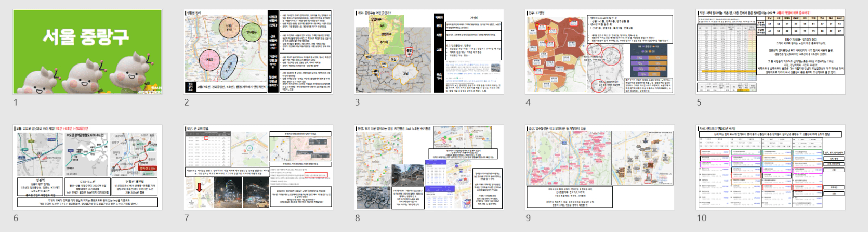Select slide 6 about GTX-B subway lines

coord(87,167)
